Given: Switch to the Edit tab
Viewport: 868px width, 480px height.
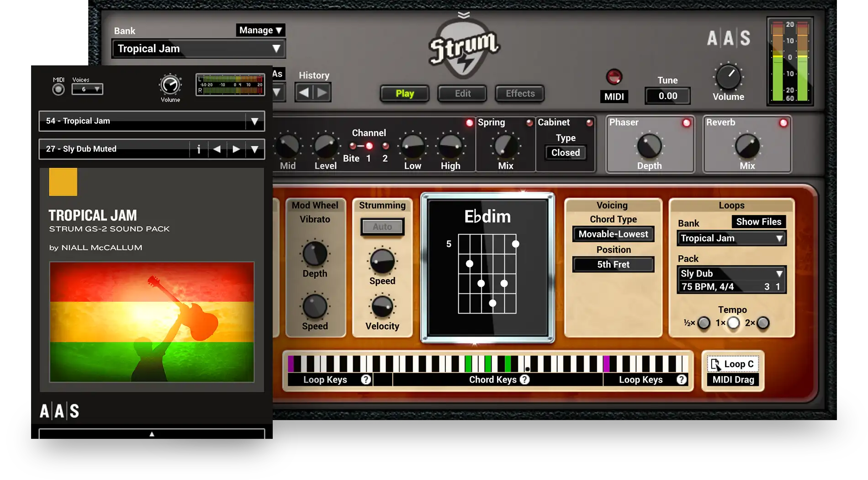Looking at the screenshot, I should [462, 94].
